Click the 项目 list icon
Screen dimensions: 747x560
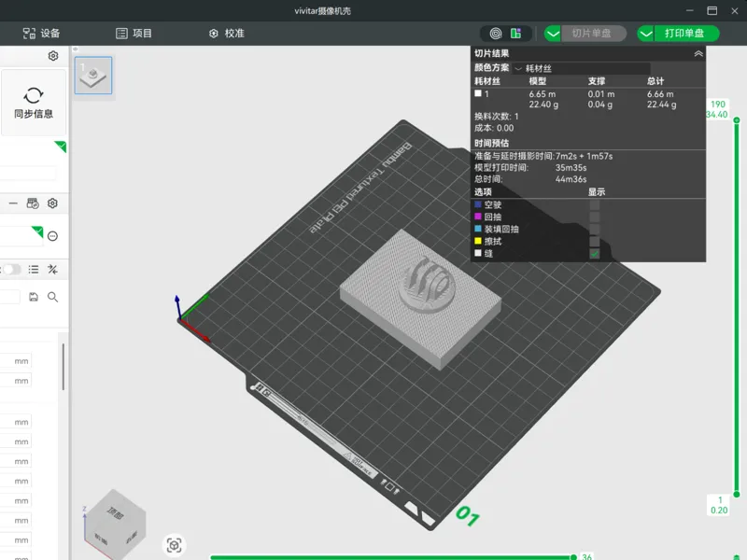121,34
